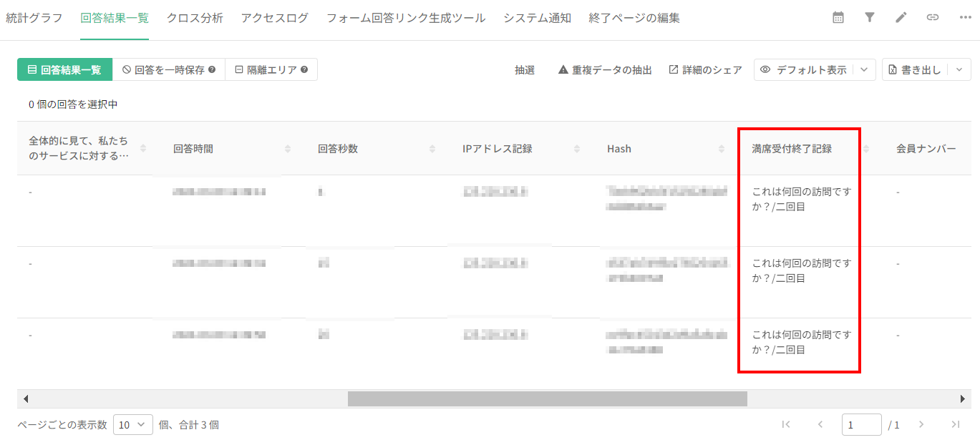Switch to システム通知 tab

tap(537, 18)
